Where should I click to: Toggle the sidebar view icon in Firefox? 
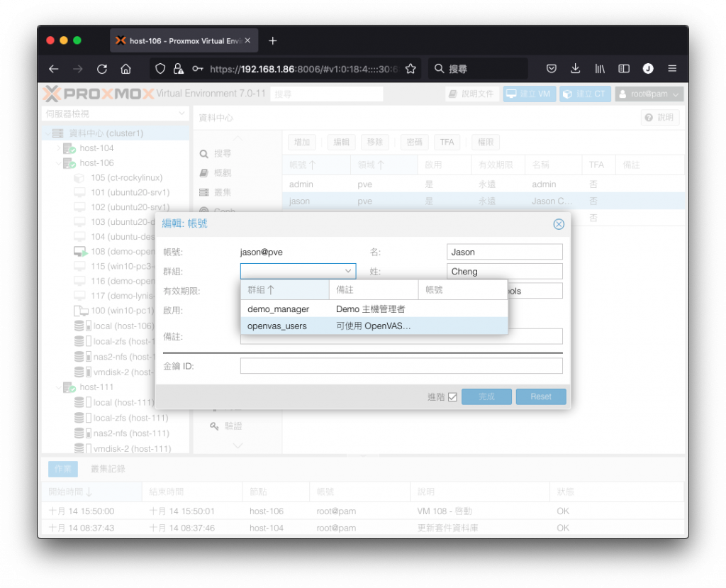[x=624, y=69]
